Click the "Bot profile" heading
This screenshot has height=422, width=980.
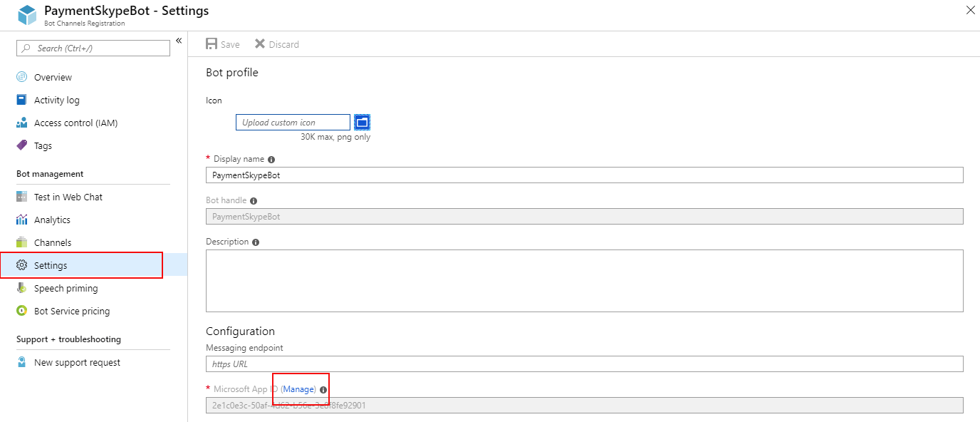pos(232,73)
